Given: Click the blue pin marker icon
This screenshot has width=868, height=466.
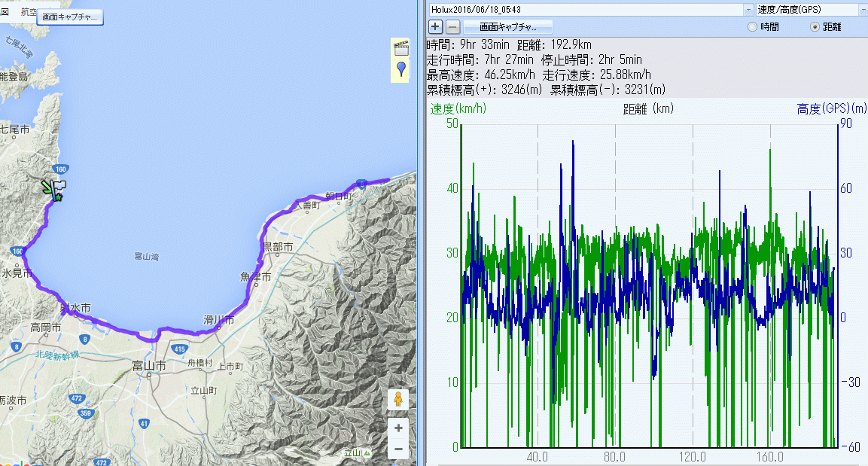Looking at the screenshot, I should click(x=400, y=69).
